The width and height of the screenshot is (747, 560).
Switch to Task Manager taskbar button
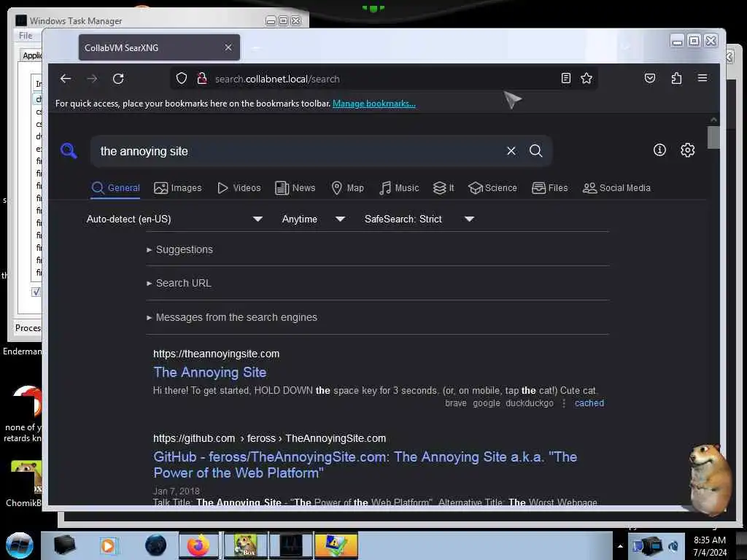[x=290, y=545]
